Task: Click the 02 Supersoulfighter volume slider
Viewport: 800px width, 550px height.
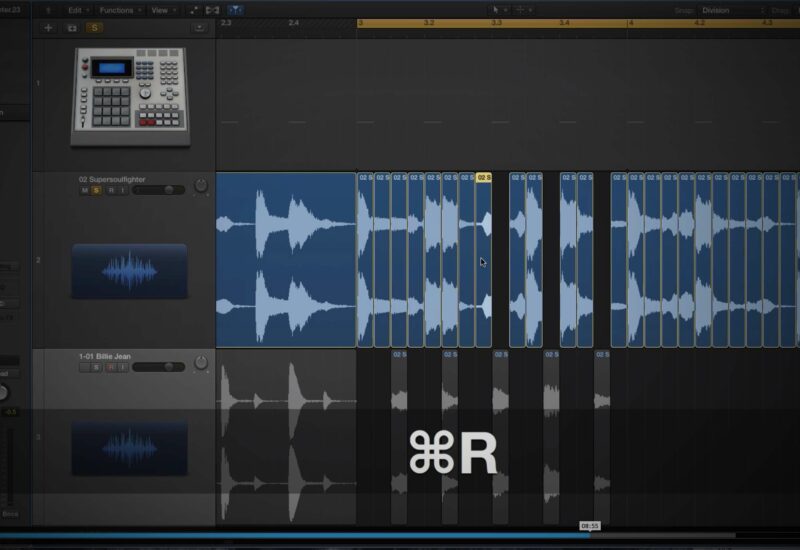Action: point(159,190)
